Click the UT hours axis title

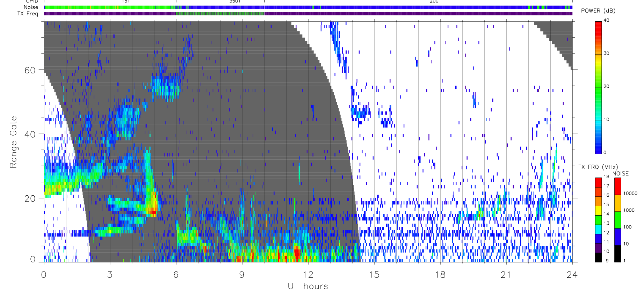[x=308, y=286]
